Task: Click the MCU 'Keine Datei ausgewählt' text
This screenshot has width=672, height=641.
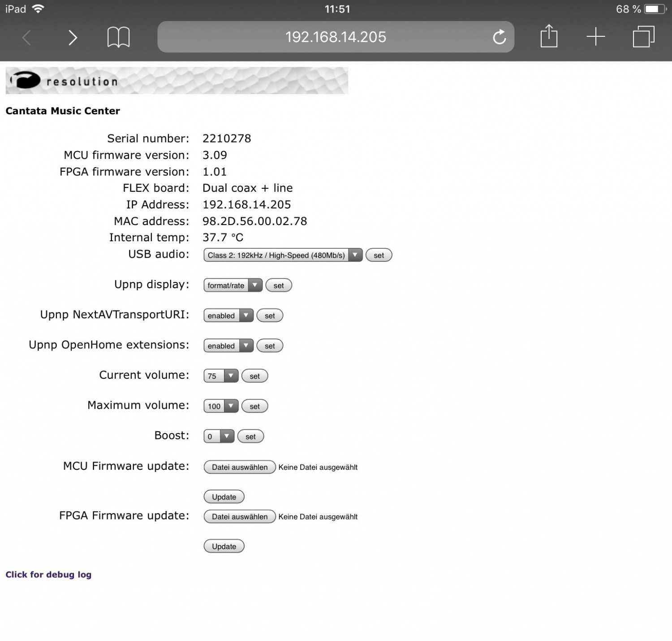Action: pyautogui.click(x=318, y=467)
